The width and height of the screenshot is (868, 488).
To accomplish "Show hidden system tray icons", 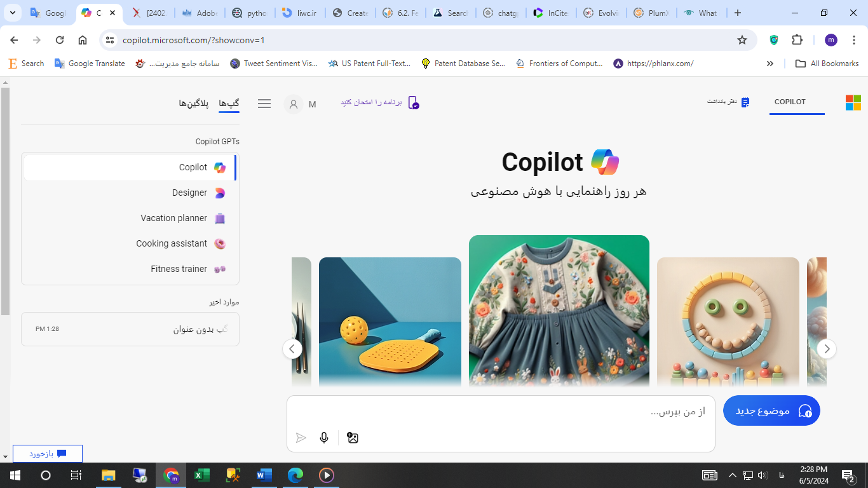I will 732,475.
